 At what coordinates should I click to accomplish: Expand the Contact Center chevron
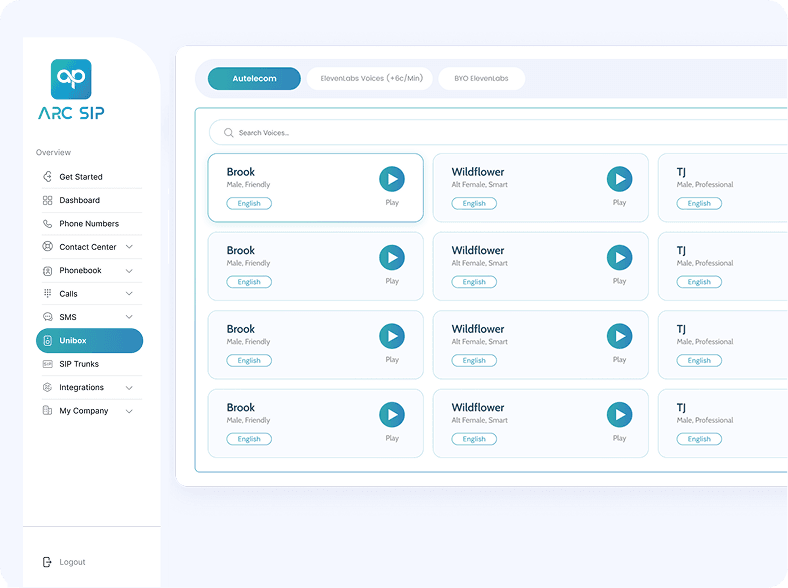tap(129, 247)
